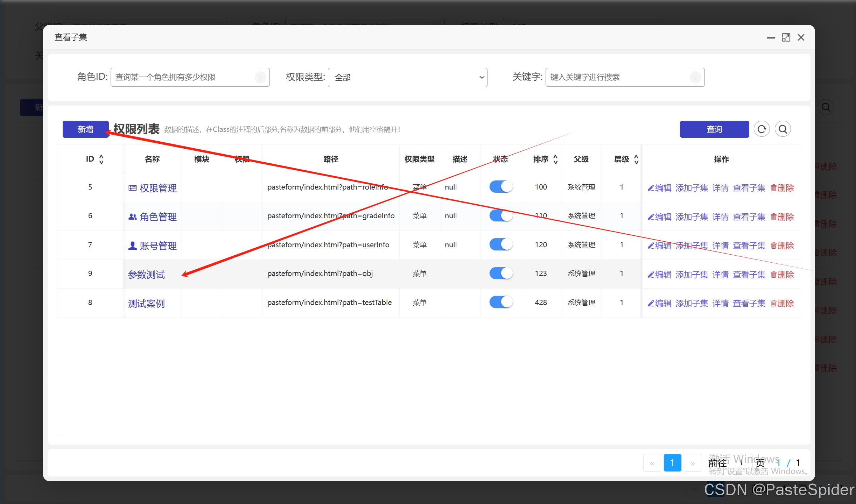This screenshot has height=504, width=856.
Task: Open 详情 for 账号管理 row
Action: coord(721,246)
